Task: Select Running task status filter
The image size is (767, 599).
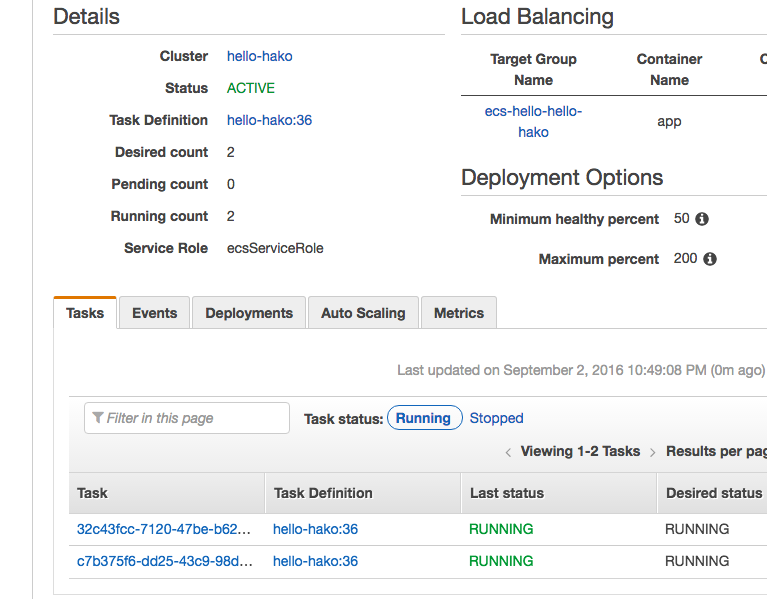Action: [x=425, y=418]
